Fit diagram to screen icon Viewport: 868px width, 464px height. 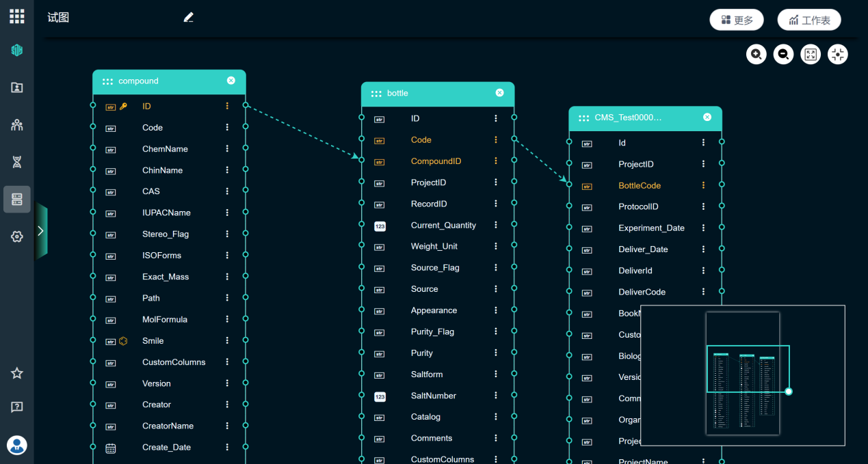811,54
